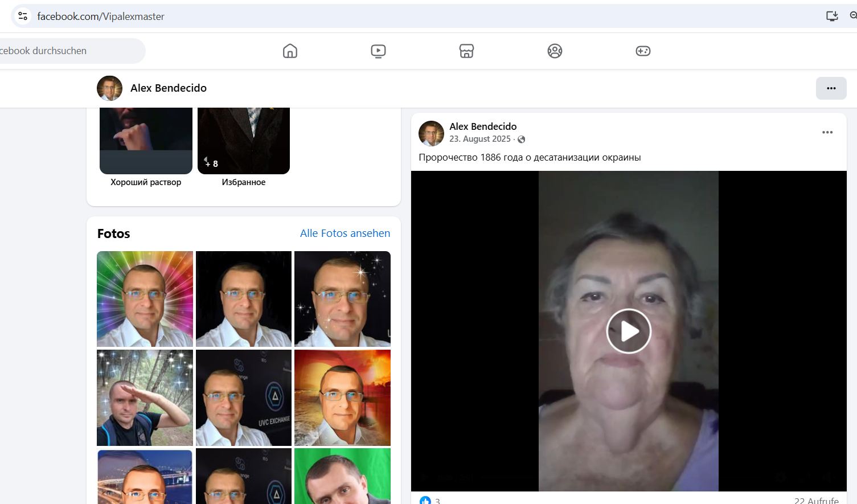857x504 pixels.
Task: Open the UVC Exchange photo thumbnail
Action: pyautogui.click(x=244, y=398)
